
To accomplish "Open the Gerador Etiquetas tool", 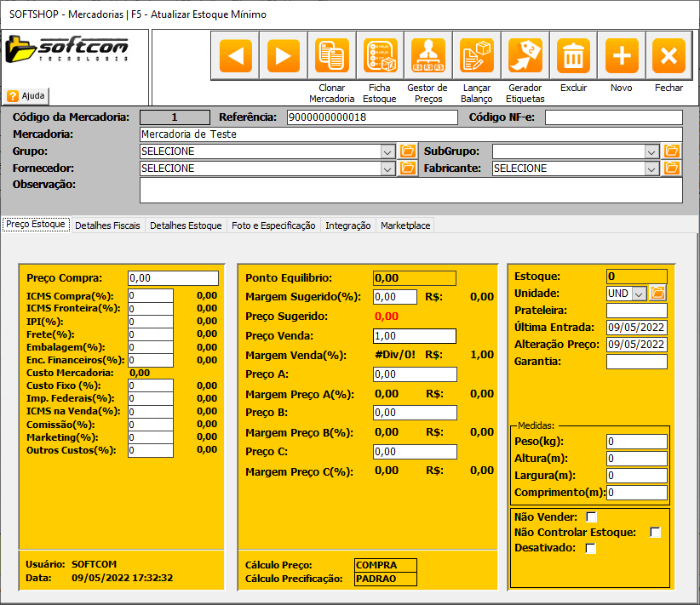I will (x=525, y=56).
